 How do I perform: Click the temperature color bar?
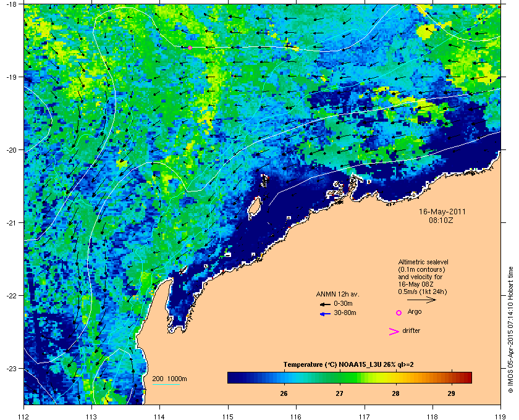click(350, 377)
